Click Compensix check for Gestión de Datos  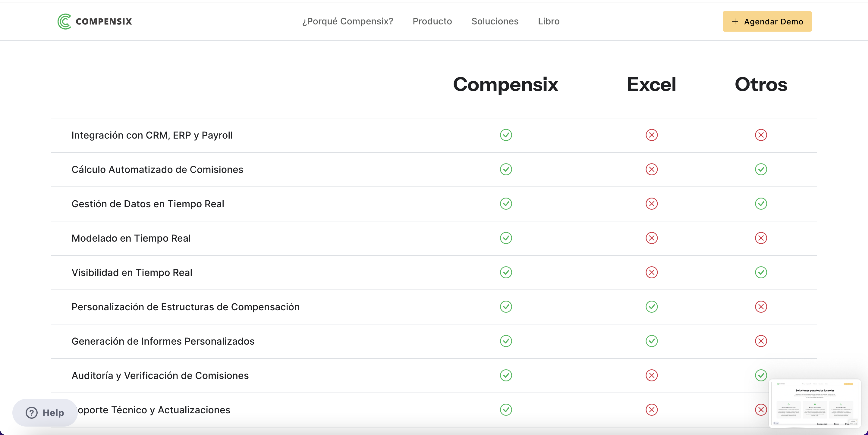point(506,204)
